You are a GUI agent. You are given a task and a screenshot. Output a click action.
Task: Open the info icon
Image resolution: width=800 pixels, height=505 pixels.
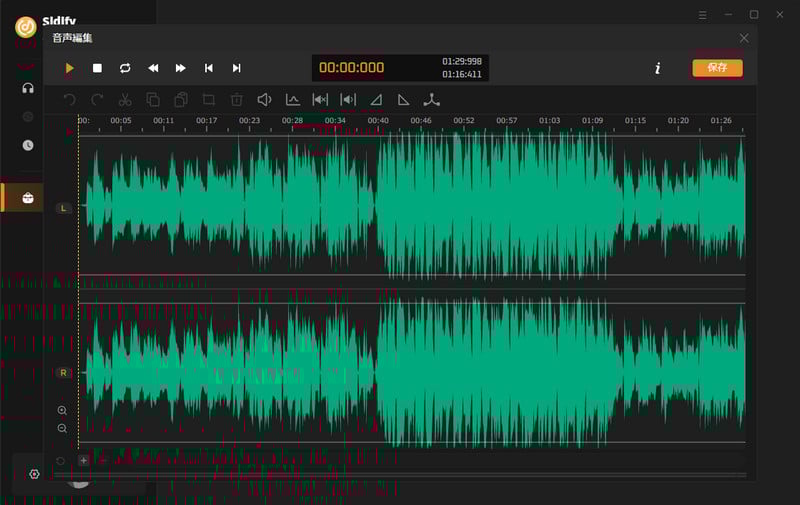658,68
